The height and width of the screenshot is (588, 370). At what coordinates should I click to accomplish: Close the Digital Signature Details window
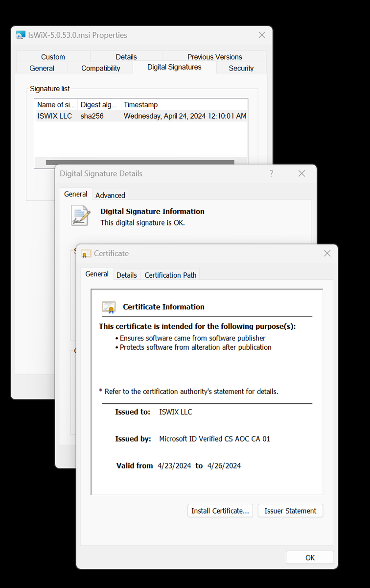point(301,173)
